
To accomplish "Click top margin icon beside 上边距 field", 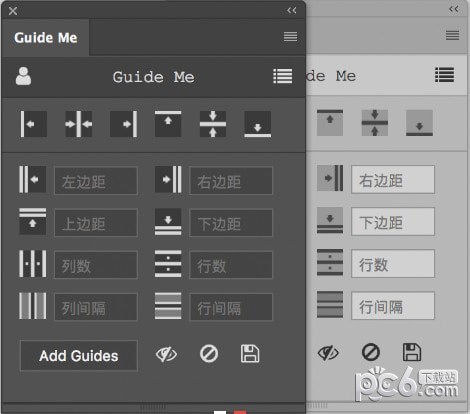I will pyautogui.click(x=33, y=222).
